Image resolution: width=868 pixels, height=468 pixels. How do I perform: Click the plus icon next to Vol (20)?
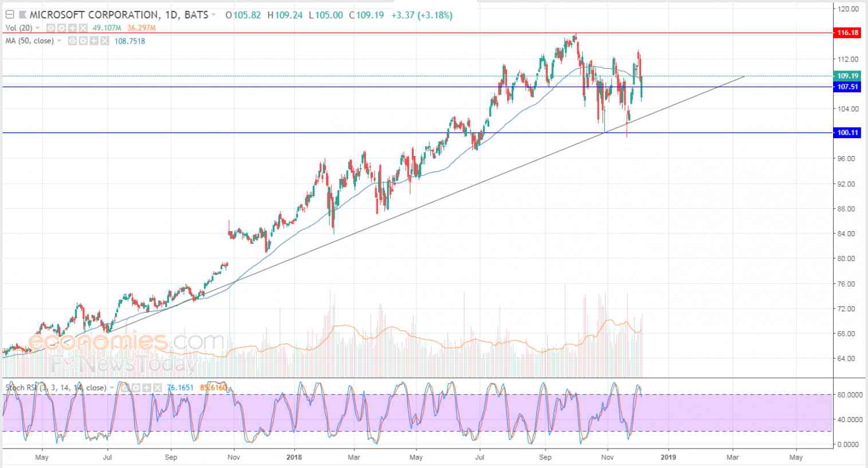pyautogui.click(x=72, y=28)
